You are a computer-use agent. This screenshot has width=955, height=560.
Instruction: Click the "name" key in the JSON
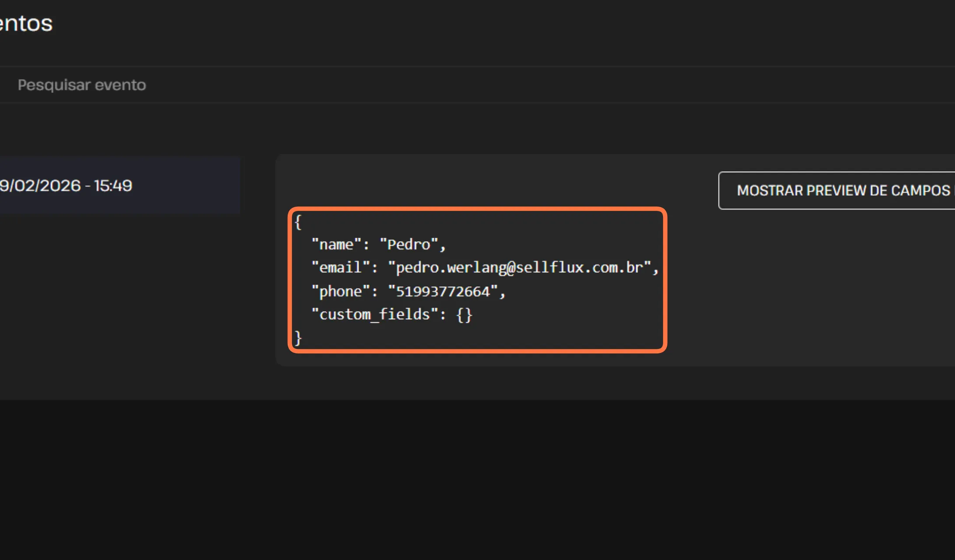pos(336,244)
